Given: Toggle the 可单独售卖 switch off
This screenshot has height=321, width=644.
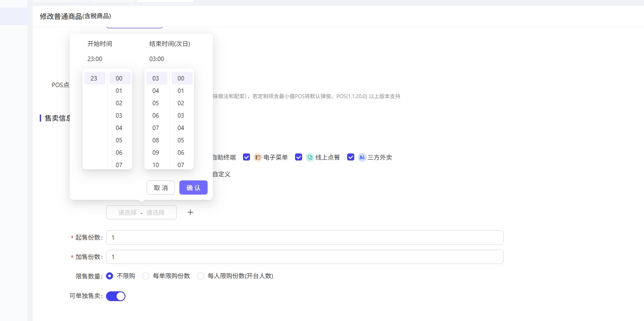Looking at the screenshot, I should pyautogui.click(x=116, y=296).
